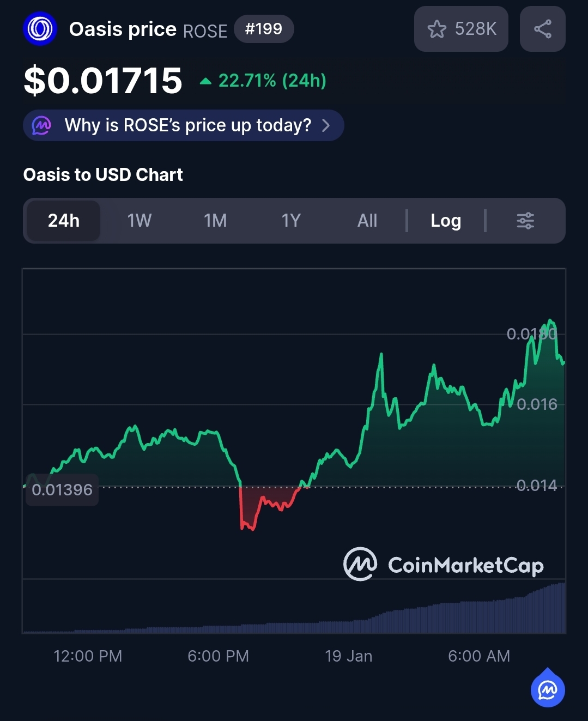Expand the ROSE price explanation chevron
The image size is (588, 721).
pos(326,125)
